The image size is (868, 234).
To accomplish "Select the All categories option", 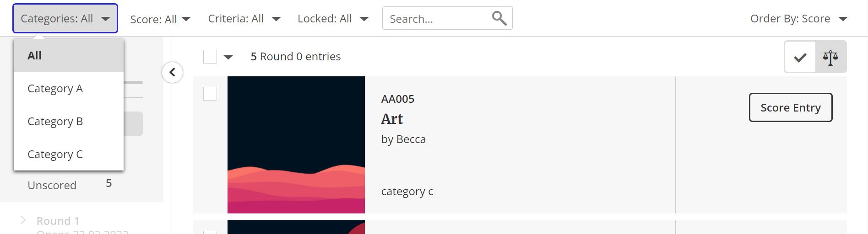I will tap(35, 55).
